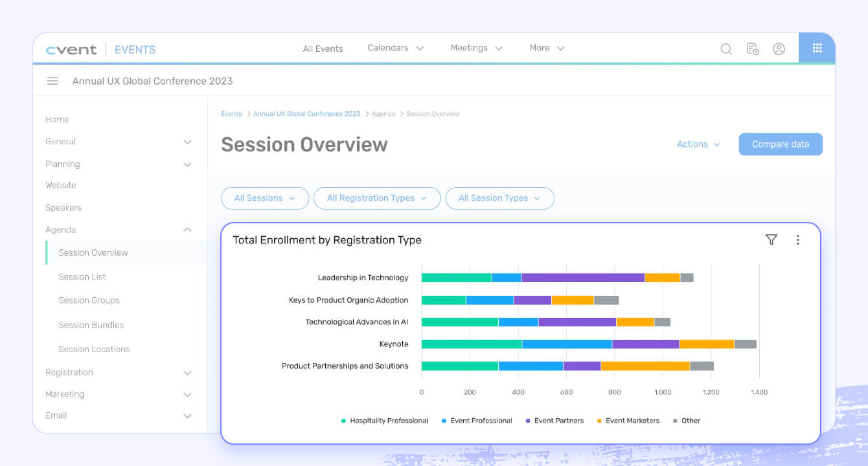Open the user profile icon
This screenshot has height=466, width=868.
[x=779, y=49]
